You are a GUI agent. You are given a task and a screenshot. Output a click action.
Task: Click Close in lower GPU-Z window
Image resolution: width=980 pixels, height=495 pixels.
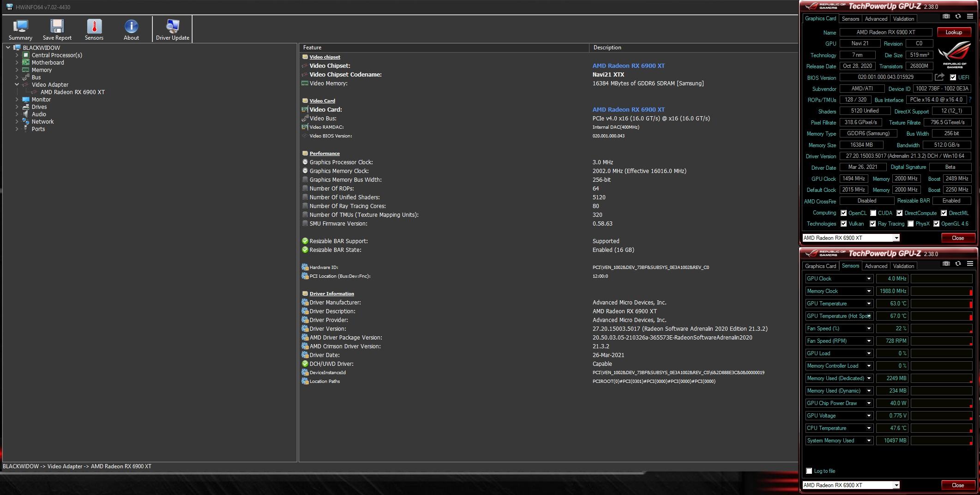tap(957, 485)
